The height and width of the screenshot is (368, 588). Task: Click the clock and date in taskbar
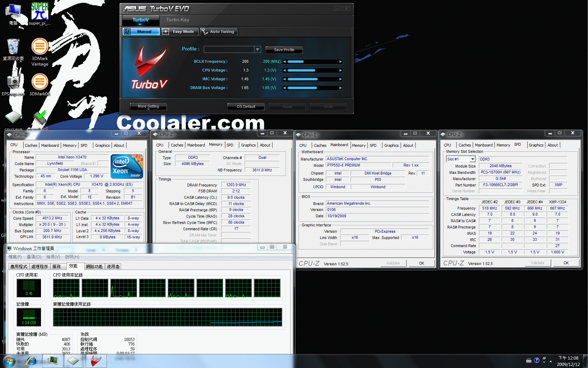568,361
